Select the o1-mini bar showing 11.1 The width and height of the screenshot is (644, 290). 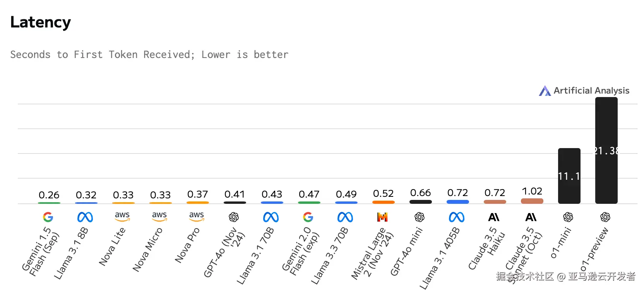point(569,176)
